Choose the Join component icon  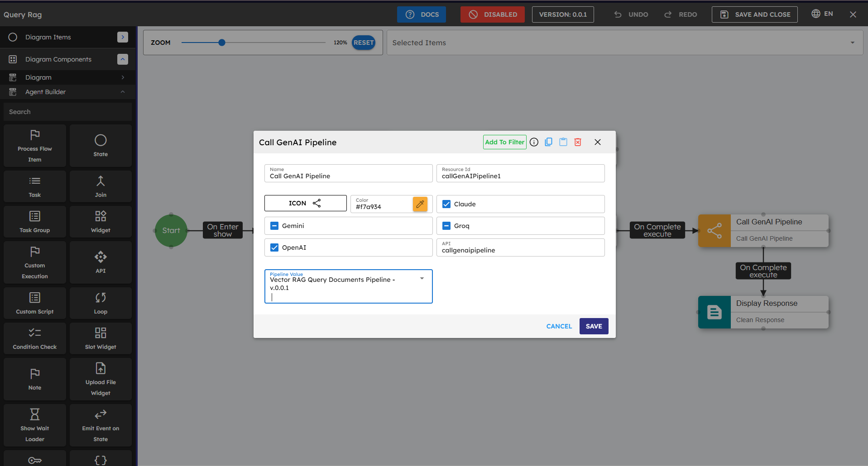(101, 186)
